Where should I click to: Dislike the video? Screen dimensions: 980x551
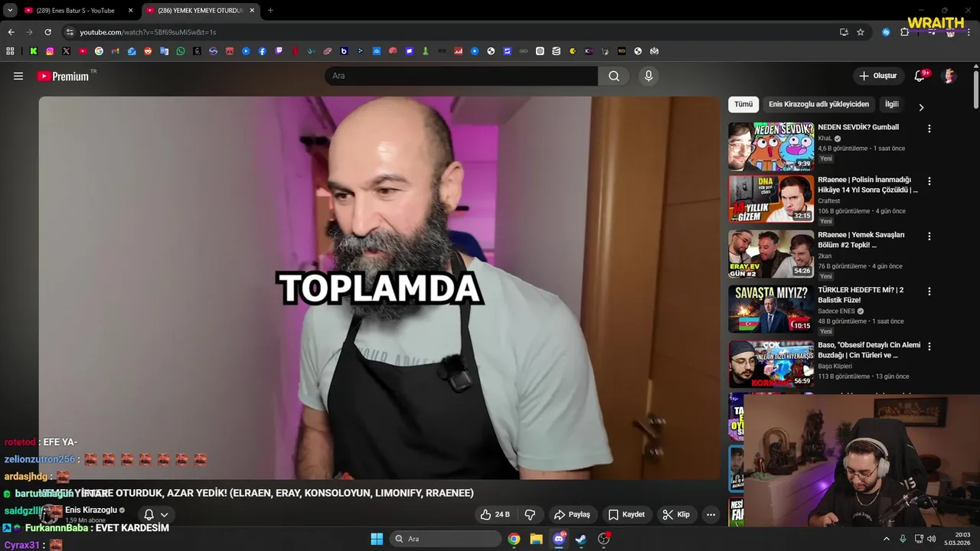coord(529,514)
